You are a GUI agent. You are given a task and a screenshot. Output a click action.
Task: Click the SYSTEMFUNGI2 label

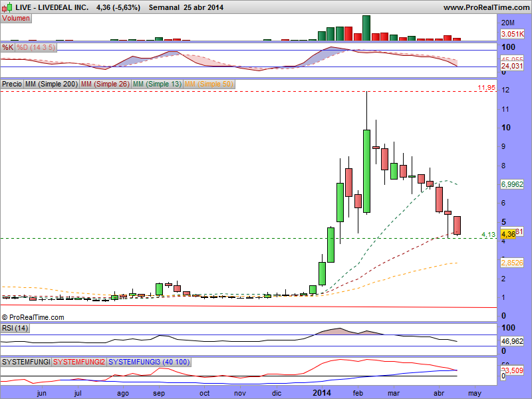(79, 362)
